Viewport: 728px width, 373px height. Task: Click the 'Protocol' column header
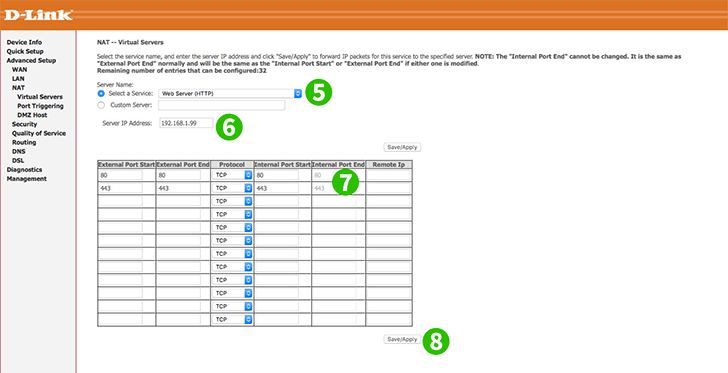pyautogui.click(x=232, y=164)
